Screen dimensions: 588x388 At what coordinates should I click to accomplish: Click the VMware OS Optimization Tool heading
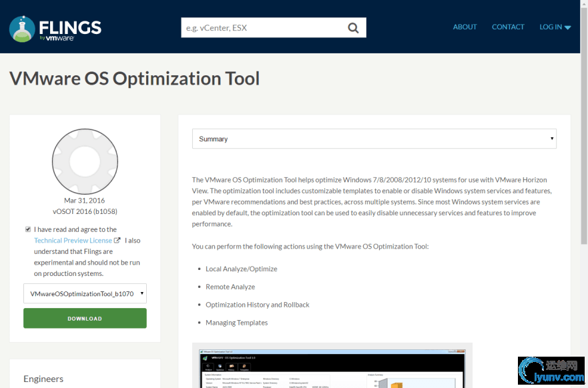(x=135, y=79)
